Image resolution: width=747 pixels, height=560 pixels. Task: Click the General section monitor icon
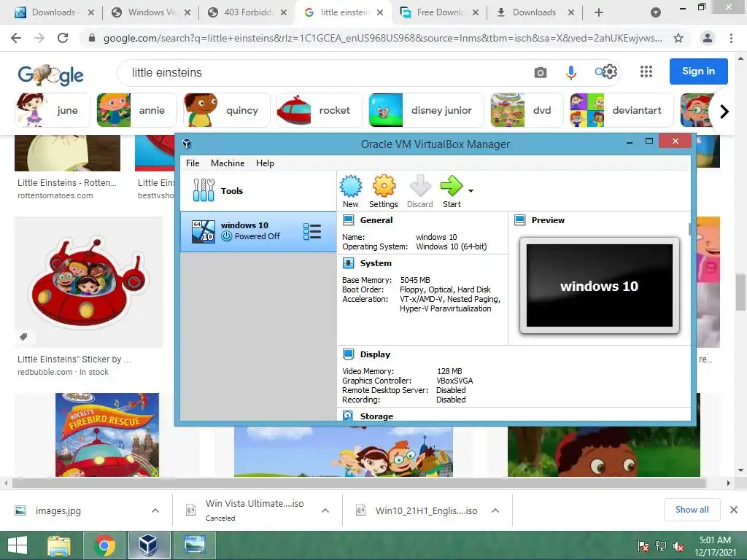point(348,220)
